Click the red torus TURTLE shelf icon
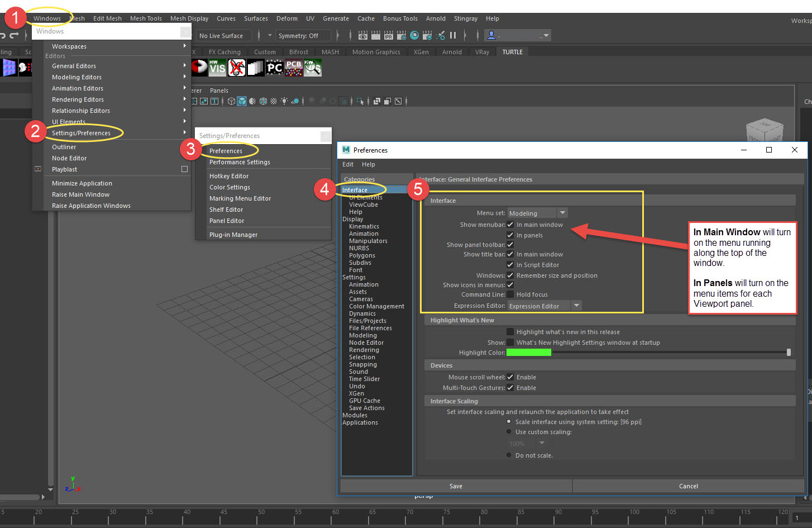 (x=199, y=68)
